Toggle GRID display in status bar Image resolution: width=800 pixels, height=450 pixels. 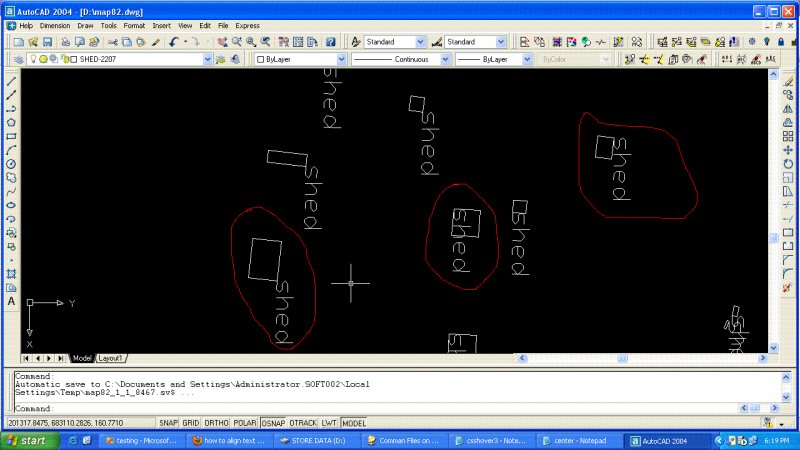[x=191, y=423]
